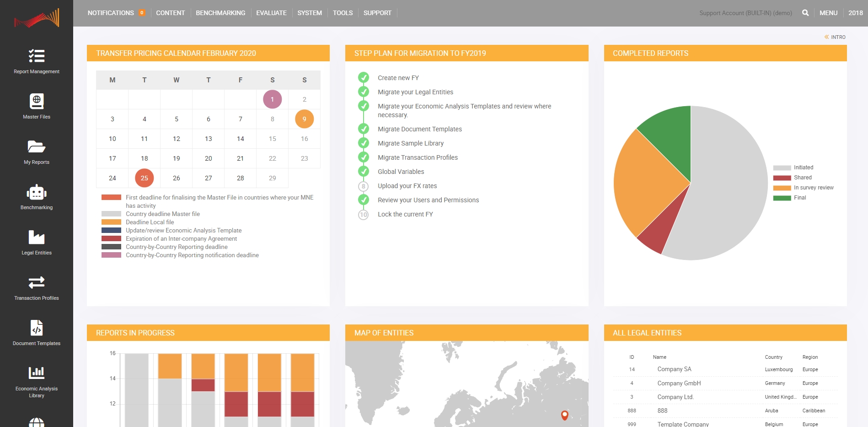Viewport: 868px width, 427px height.
Task: Open Report Management from sidebar
Action: [x=37, y=61]
